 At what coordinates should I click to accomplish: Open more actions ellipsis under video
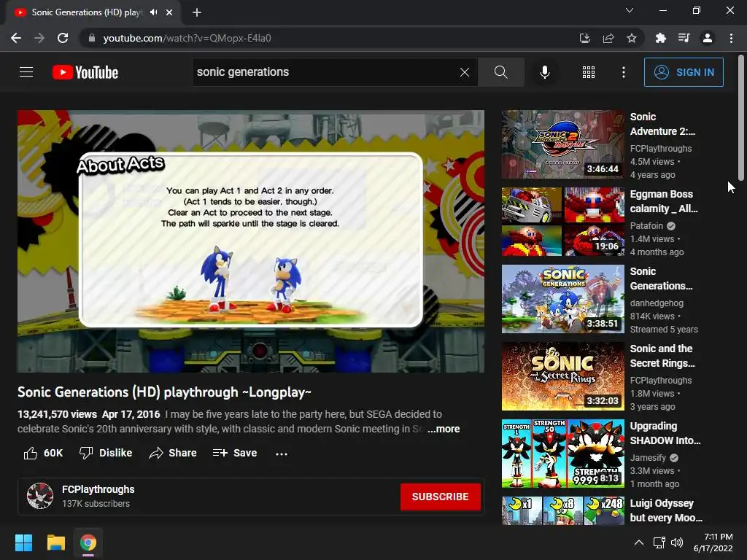click(x=282, y=454)
